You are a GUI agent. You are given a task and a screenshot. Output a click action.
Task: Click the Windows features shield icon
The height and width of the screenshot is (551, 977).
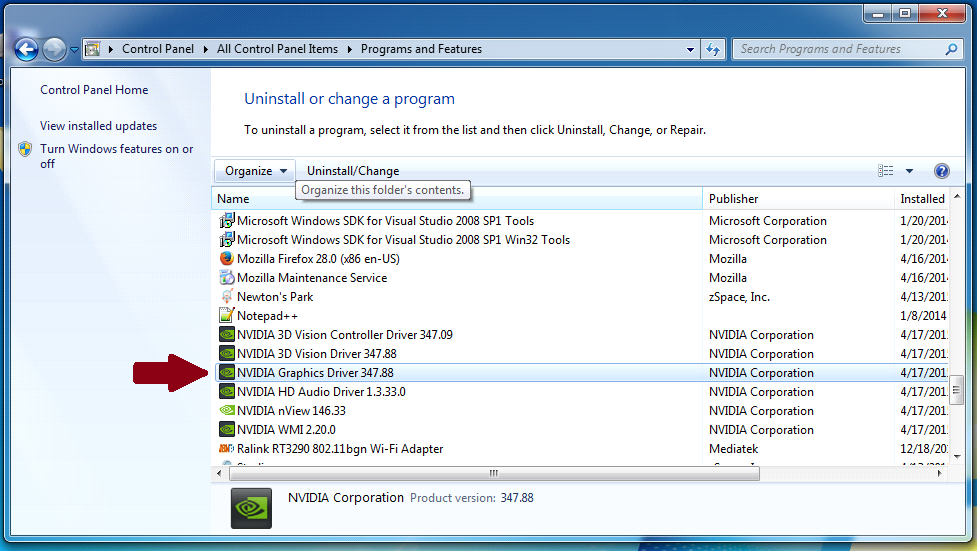coord(25,149)
